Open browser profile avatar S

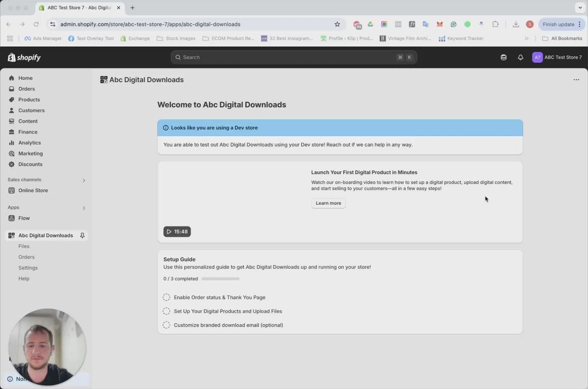pos(530,24)
